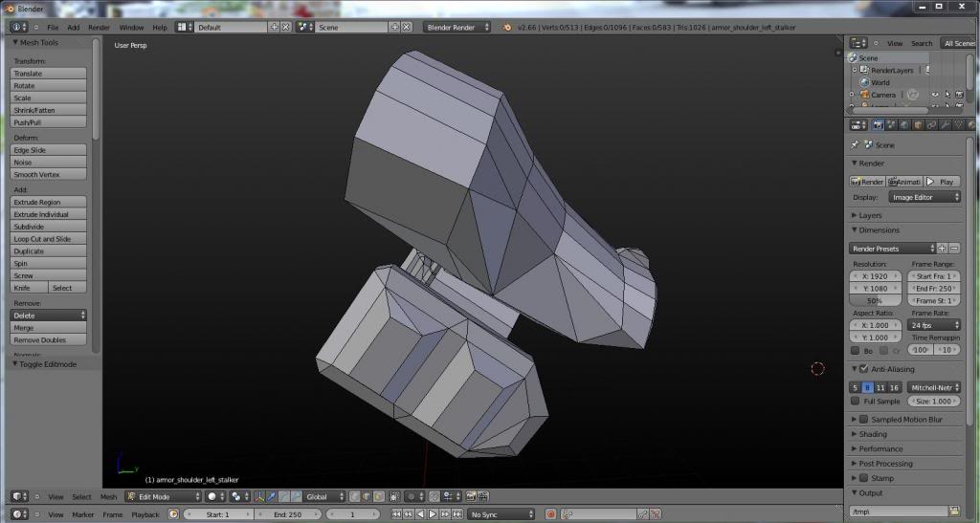Enable the Full Sample checkbox

tap(856, 402)
